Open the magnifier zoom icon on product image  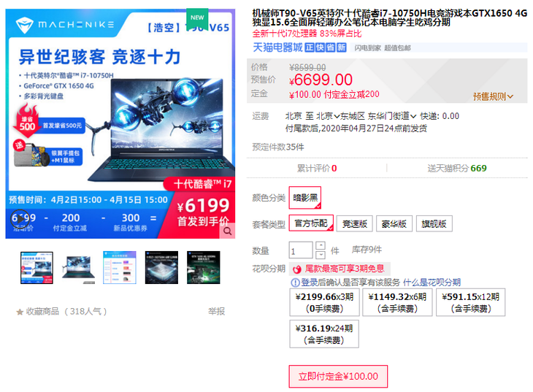coord(227,231)
